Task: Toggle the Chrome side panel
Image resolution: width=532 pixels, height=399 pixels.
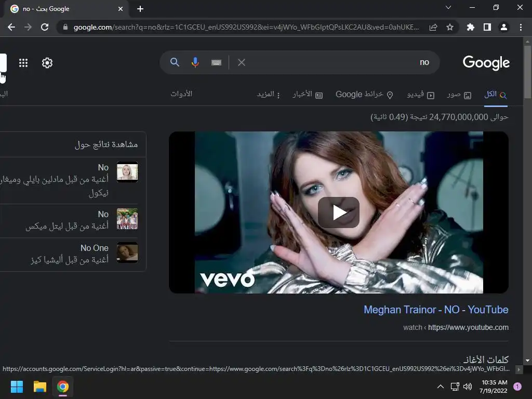Action: tap(487, 27)
